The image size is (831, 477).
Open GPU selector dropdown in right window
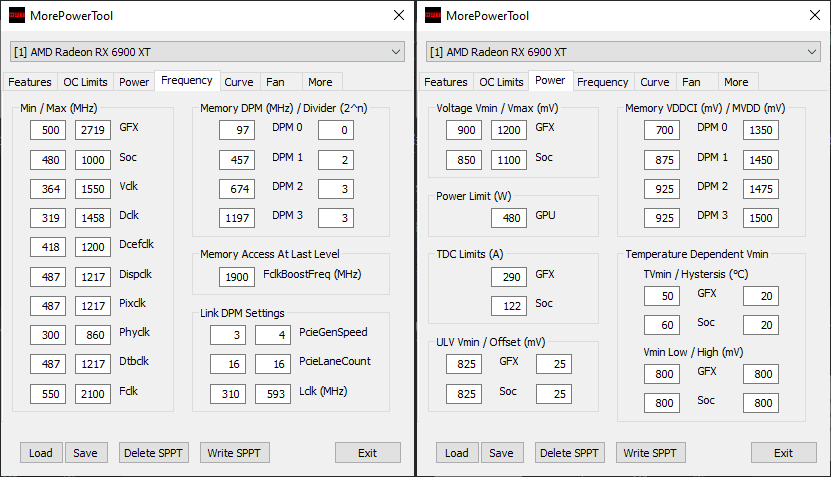click(x=623, y=52)
